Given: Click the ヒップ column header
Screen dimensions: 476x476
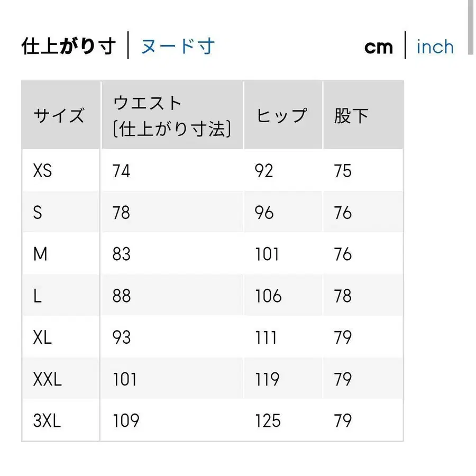Looking at the screenshot, I should coord(282,114).
